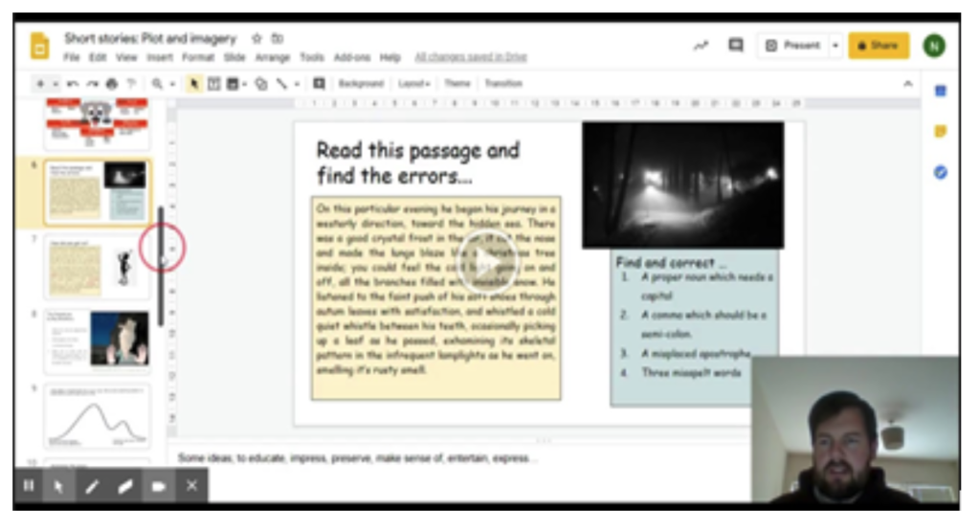Hide the menus with the collapse arrow

coord(907,84)
